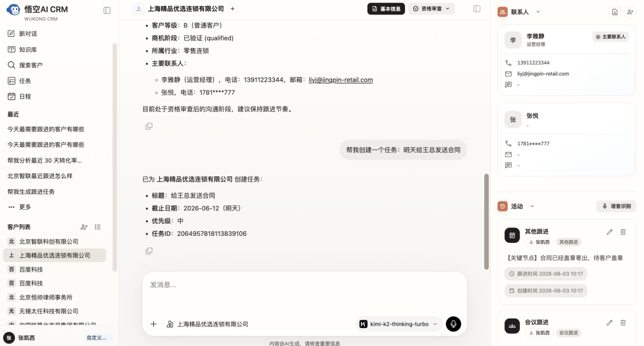Copy the customer info reply

point(149,126)
